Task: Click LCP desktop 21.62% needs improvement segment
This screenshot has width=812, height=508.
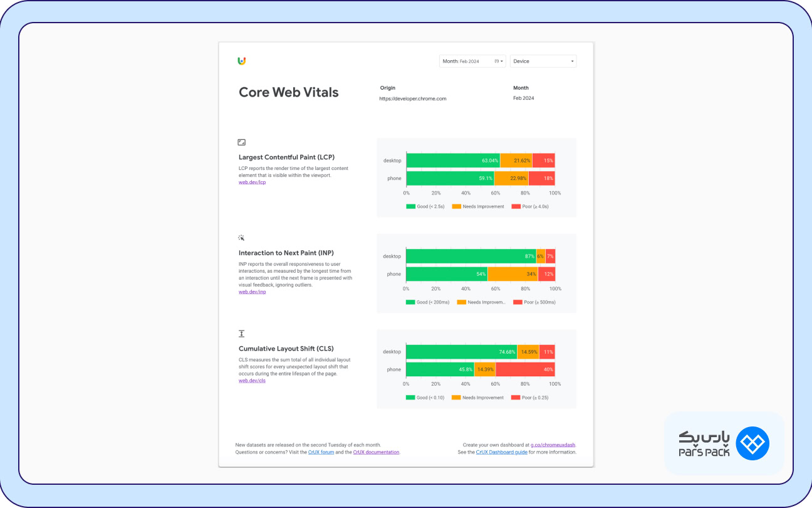Action: pyautogui.click(x=516, y=161)
